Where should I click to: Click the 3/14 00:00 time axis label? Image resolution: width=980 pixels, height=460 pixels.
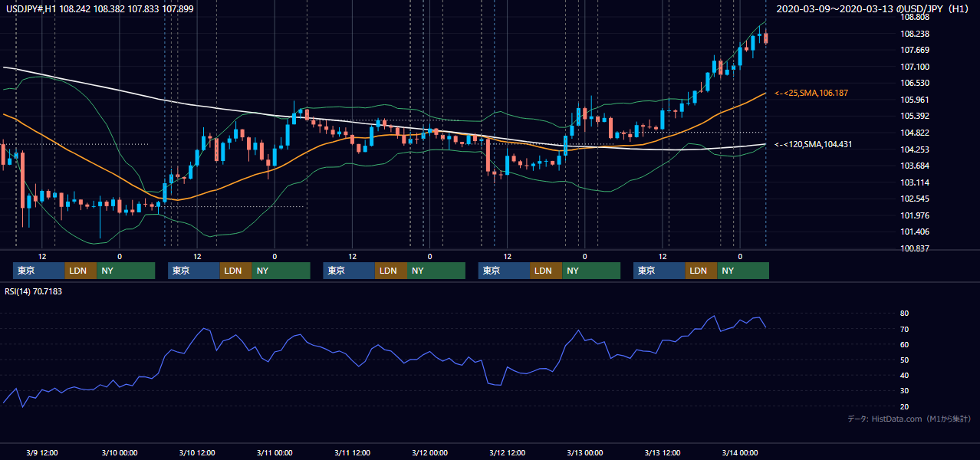pos(740,452)
